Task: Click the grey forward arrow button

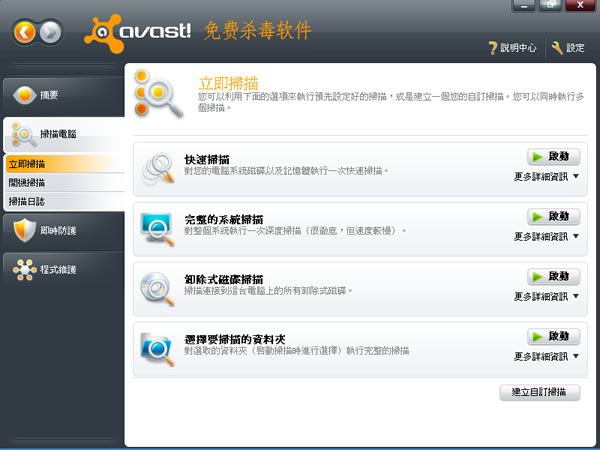Action: point(50,33)
